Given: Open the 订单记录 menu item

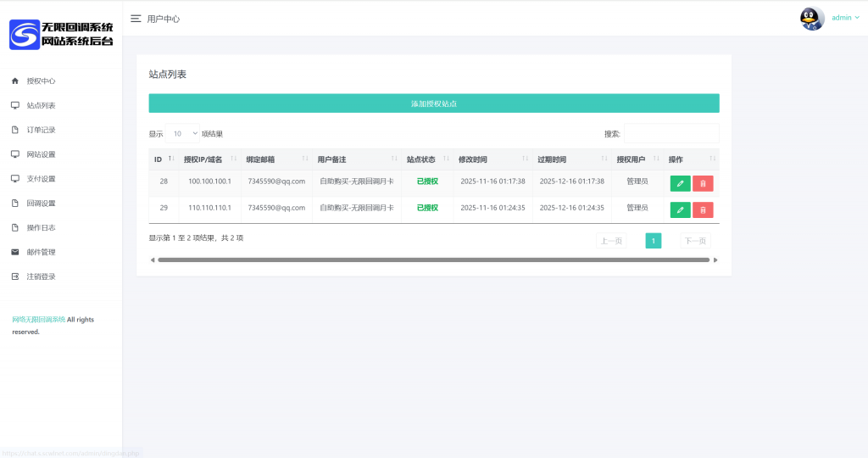Looking at the screenshot, I should click(41, 130).
